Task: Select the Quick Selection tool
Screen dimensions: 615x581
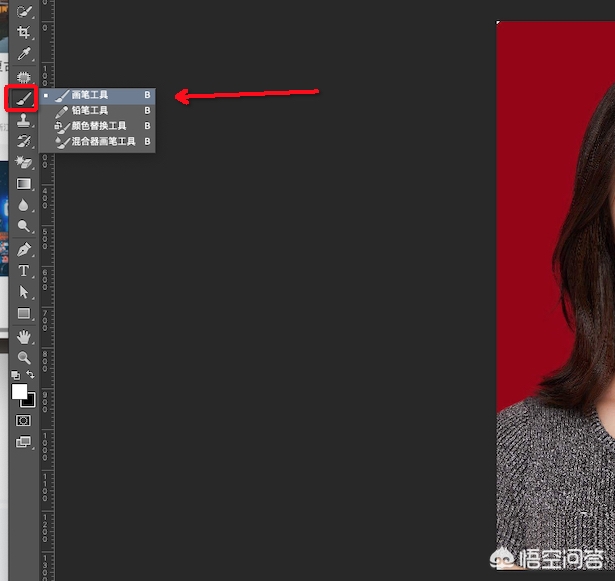Action: tap(24, 12)
